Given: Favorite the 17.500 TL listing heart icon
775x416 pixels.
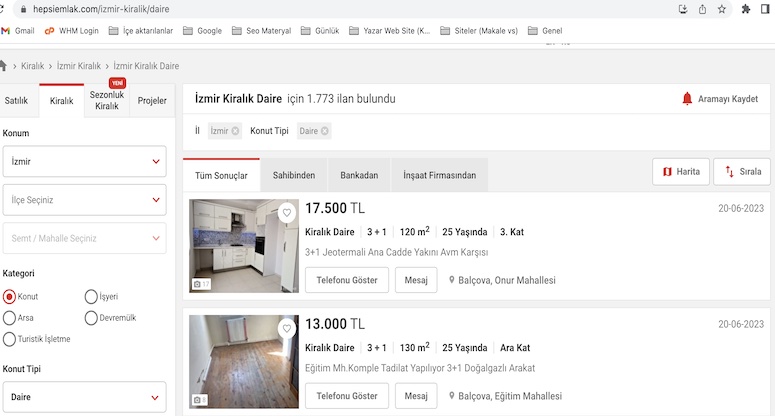Looking at the screenshot, I should click(x=287, y=213).
